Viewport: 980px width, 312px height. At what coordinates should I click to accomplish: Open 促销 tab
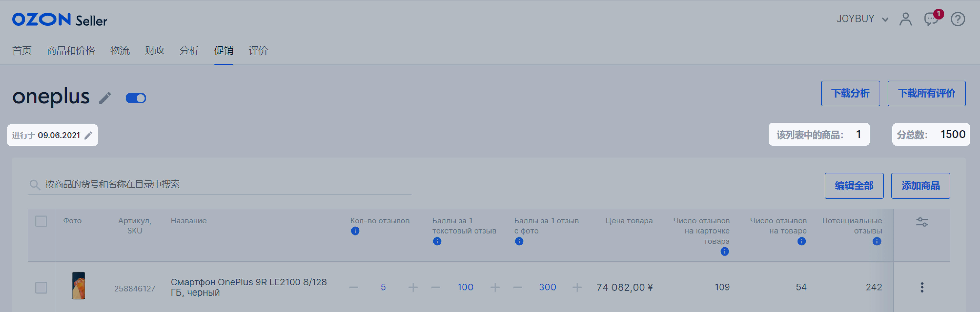point(224,50)
